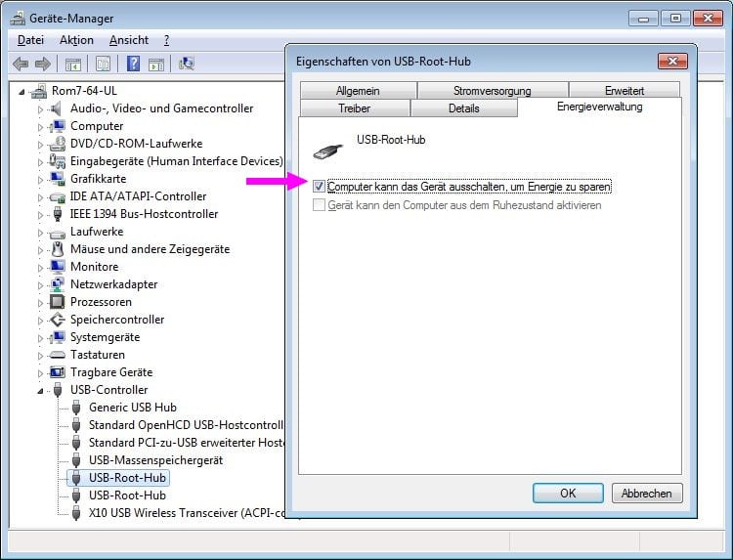Collapse the USB-Controller tree node
This screenshot has width=733, height=560.
(x=41, y=390)
